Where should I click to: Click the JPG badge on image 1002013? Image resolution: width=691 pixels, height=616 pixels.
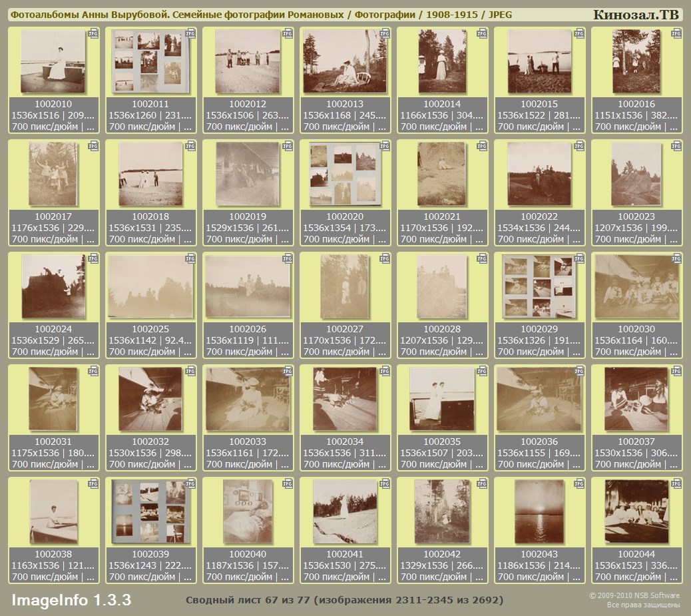385,33
